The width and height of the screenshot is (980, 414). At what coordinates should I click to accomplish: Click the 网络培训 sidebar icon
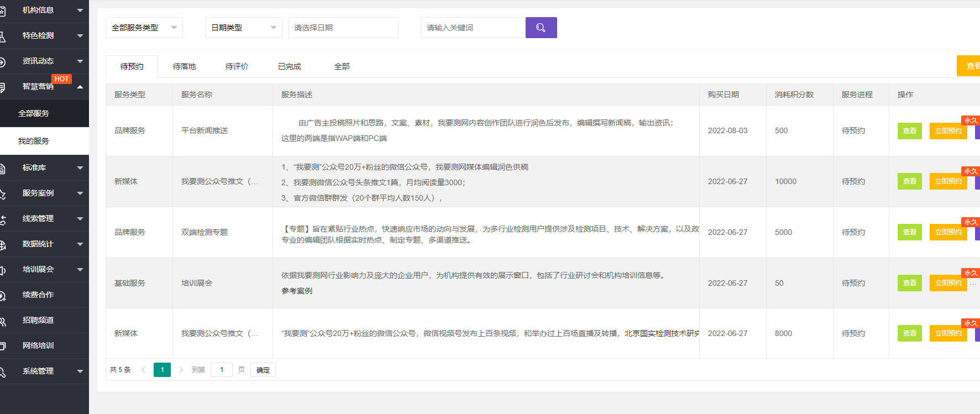tap(2, 347)
